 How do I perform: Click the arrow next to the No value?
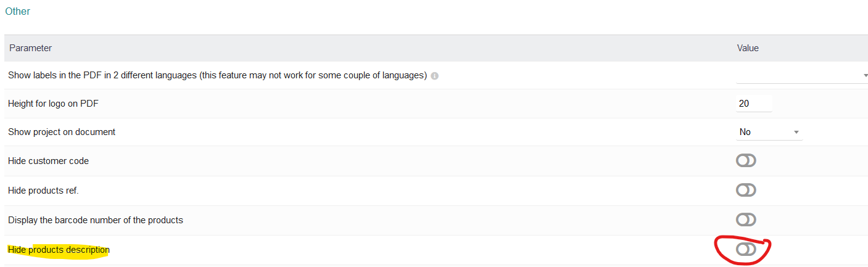pos(796,132)
